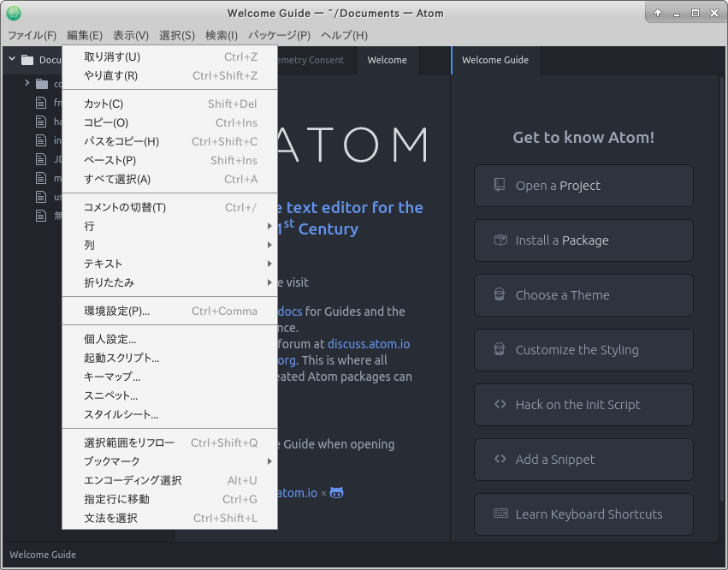Select the Welcome Guide tab
The image size is (728, 570).
[x=495, y=60]
